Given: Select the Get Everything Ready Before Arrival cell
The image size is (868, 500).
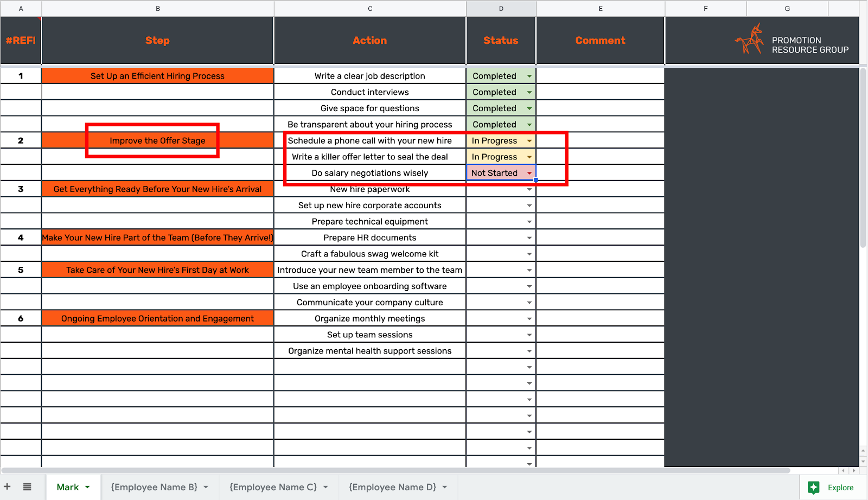Looking at the screenshot, I should pyautogui.click(x=158, y=189).
